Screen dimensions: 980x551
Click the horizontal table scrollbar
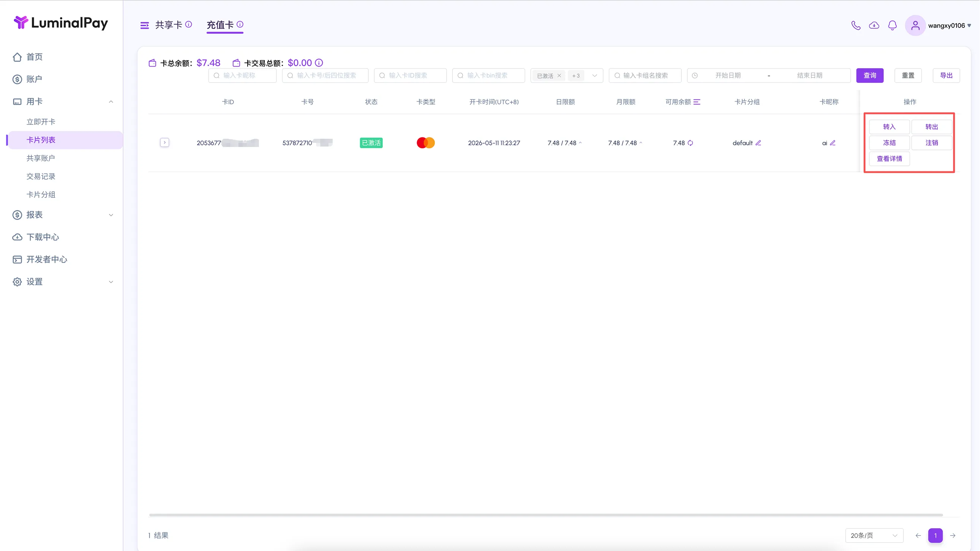coord(546,515)
